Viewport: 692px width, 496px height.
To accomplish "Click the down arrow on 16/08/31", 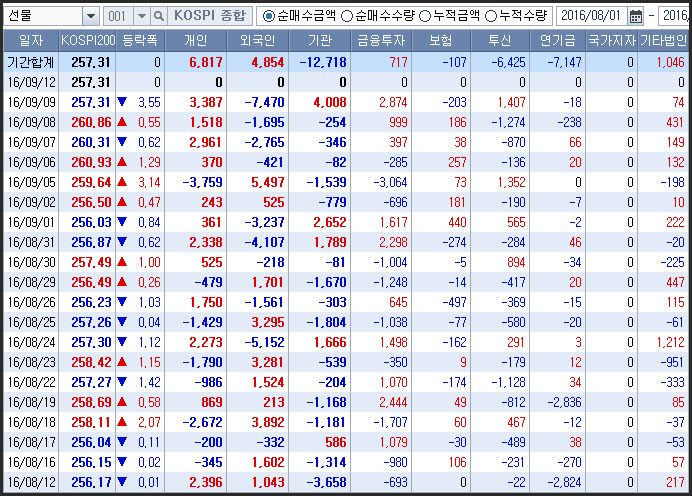I will pyautogui.click(x=122, y=242).
